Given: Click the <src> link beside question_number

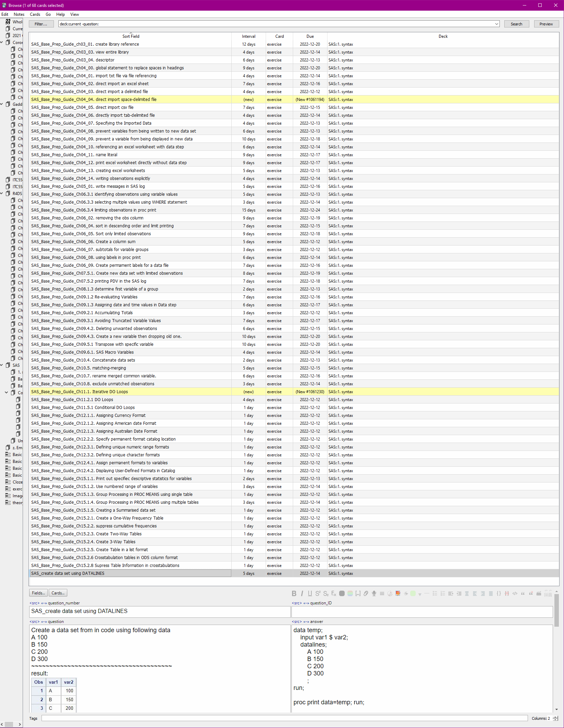Looking at the screenshot, I should tap(34, 603).
